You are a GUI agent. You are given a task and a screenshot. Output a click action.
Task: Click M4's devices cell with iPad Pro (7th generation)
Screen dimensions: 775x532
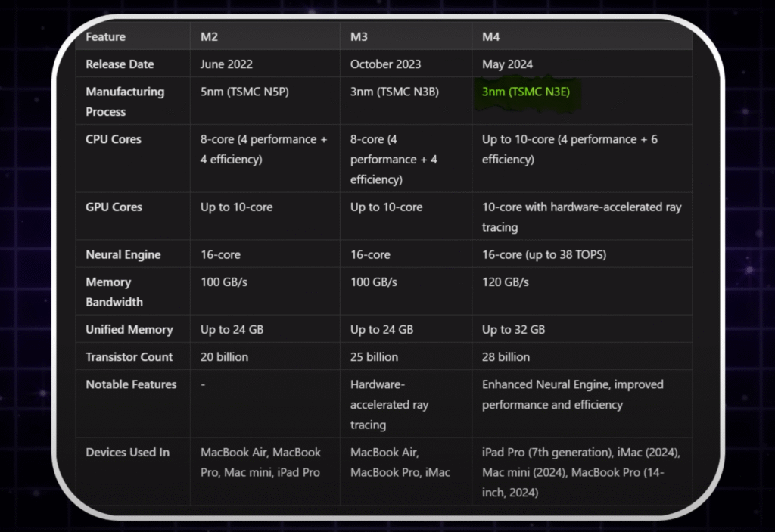(581, 472)
